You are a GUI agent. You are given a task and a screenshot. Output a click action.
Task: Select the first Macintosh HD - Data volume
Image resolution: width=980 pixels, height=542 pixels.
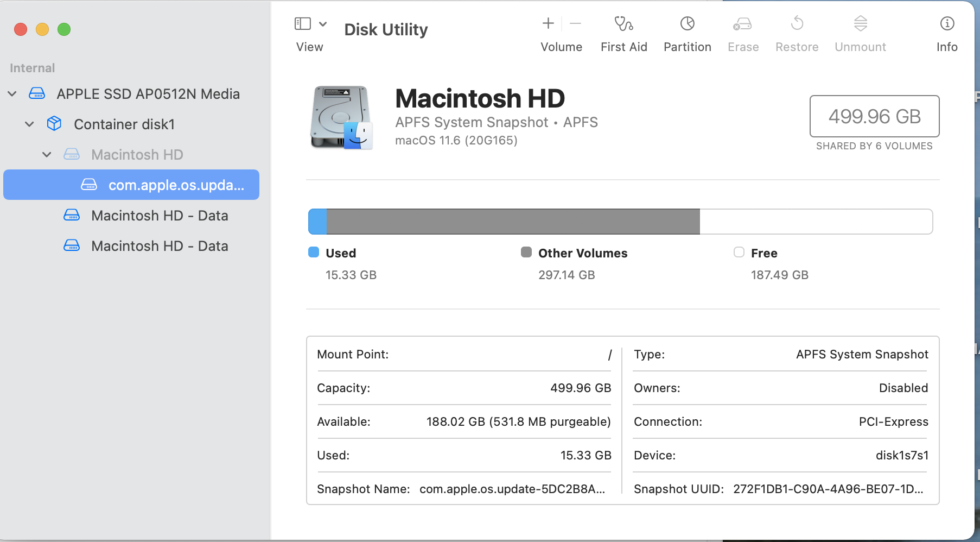click(x=160, y=216)
